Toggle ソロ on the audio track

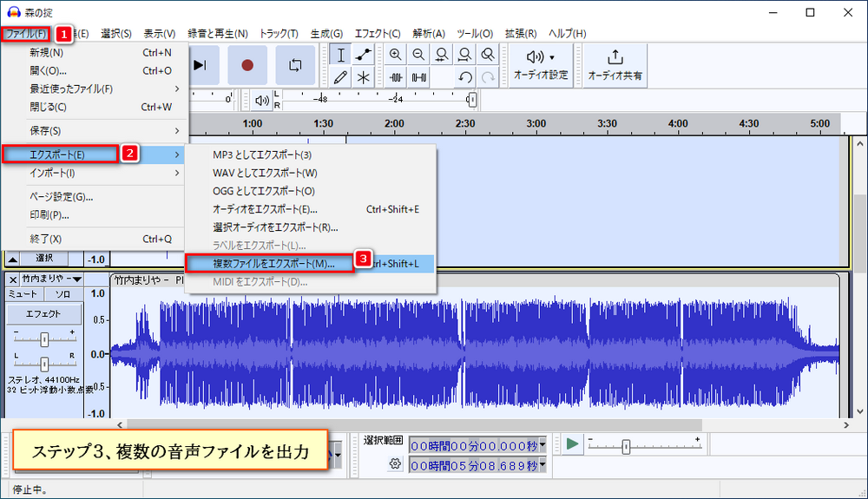pyautogui.click(x=62, y=295)
